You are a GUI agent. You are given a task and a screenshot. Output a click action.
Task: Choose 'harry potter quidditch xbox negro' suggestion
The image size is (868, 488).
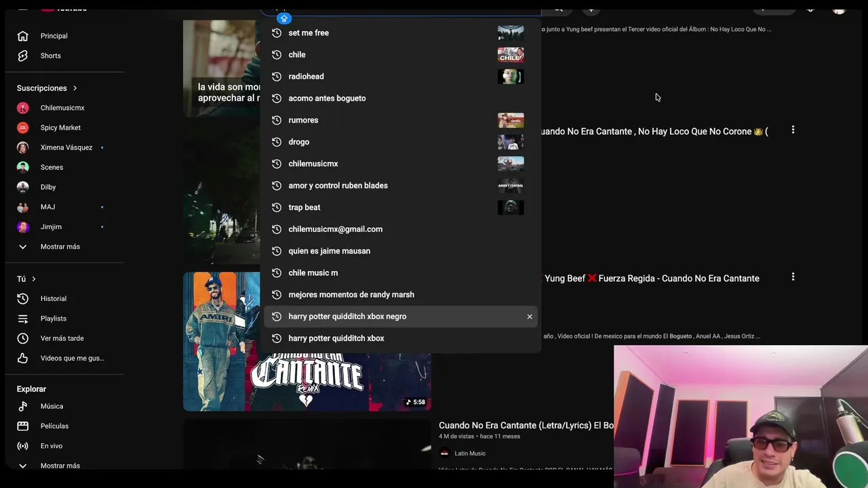tap(400, 317)
